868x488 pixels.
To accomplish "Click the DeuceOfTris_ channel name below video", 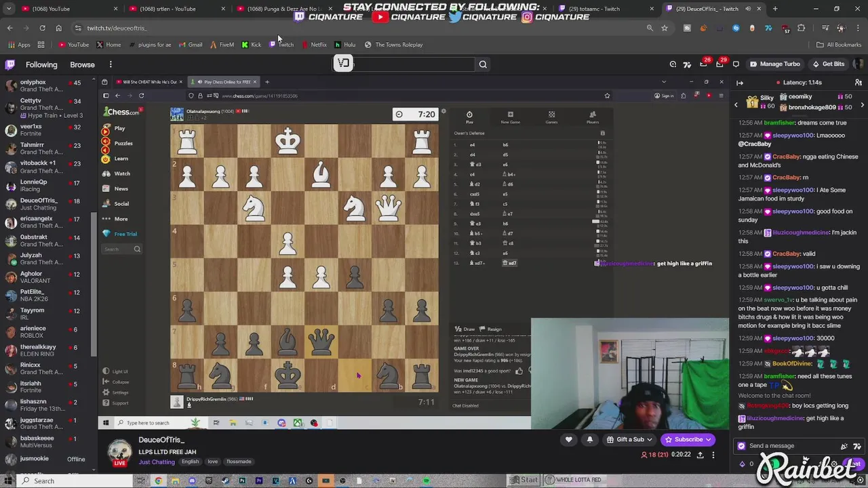I will pos(161,440).
